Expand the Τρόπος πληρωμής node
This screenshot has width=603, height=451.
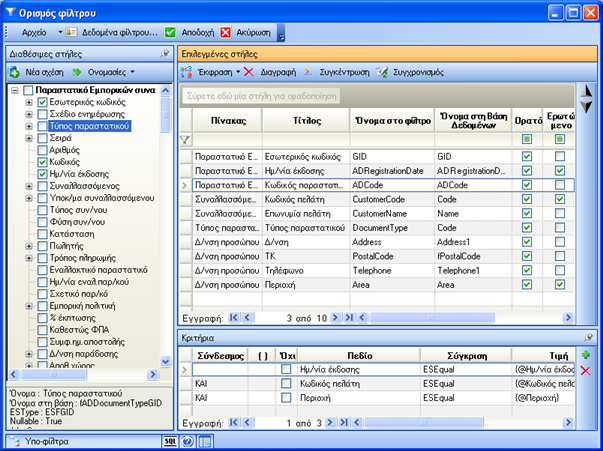29,258
